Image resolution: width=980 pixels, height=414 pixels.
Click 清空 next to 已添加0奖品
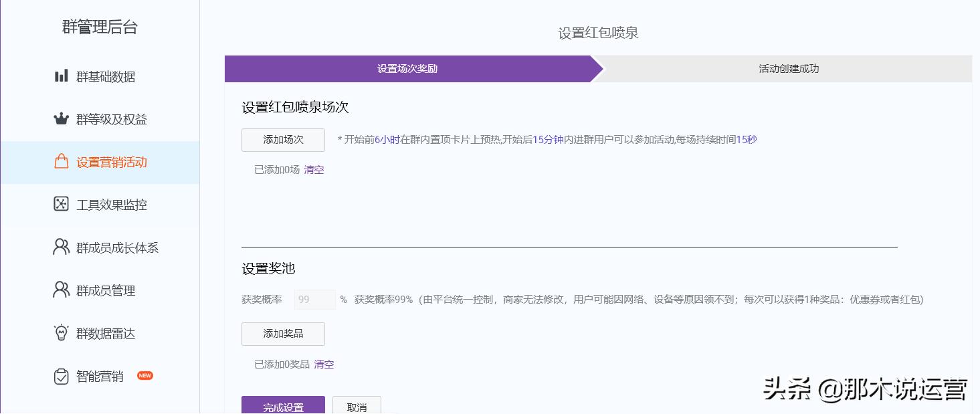coord(324,364)
